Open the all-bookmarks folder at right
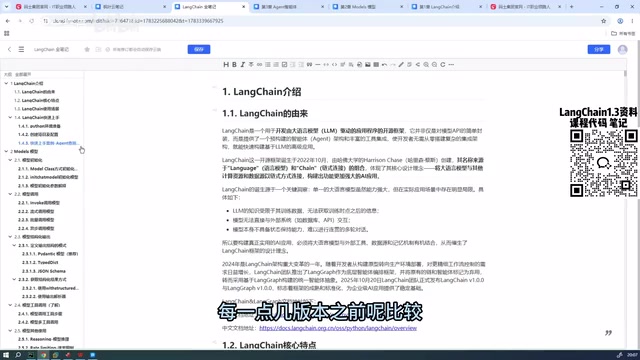Viewport: 640px width, 360px height. point(623,33)
